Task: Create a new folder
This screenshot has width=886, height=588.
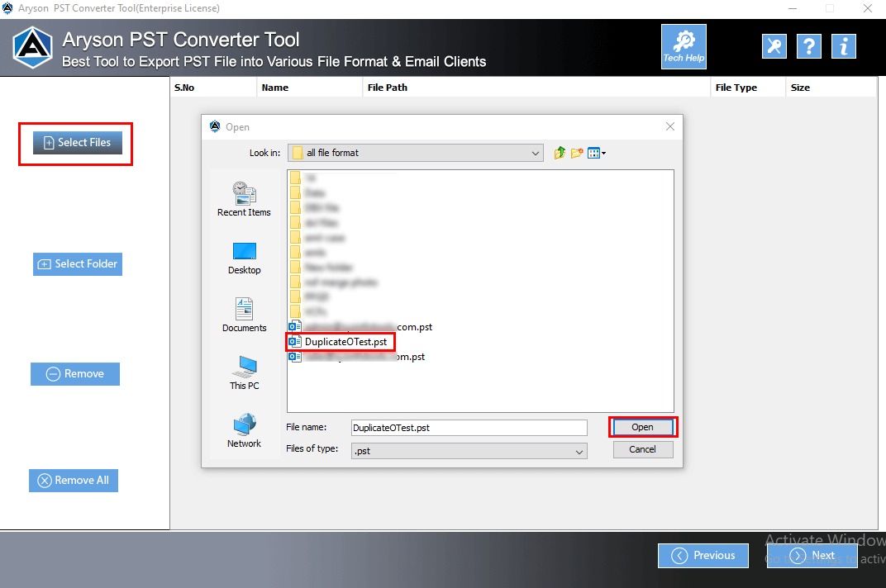Action: pyautogui.click(x=577, y=152)
